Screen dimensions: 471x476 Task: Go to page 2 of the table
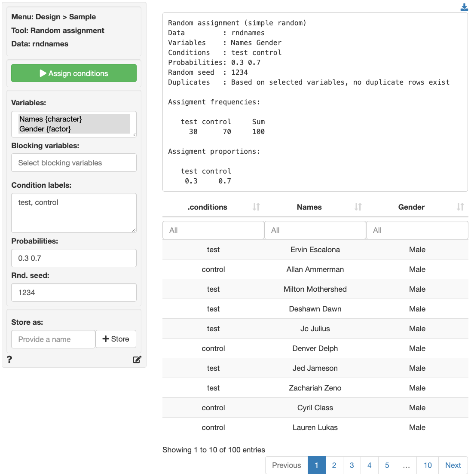click(x=334, y=465)
